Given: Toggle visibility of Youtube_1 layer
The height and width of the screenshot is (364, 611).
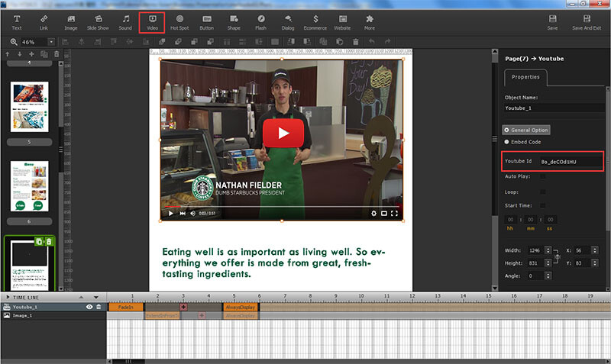Looking at the screenshot, I should 89,307.
